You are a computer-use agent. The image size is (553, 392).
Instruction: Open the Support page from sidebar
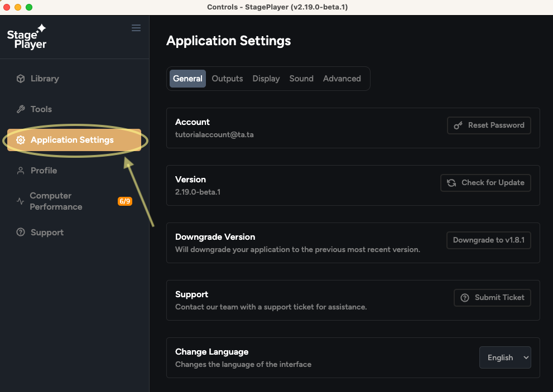pyautogui.click(x=74, y=233)
